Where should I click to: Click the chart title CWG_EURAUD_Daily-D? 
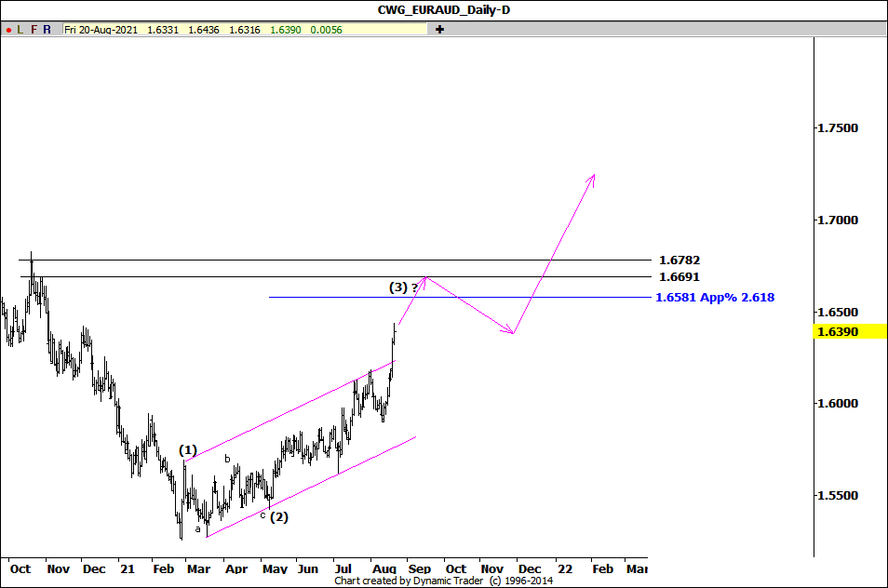click(x=444, y=9)
